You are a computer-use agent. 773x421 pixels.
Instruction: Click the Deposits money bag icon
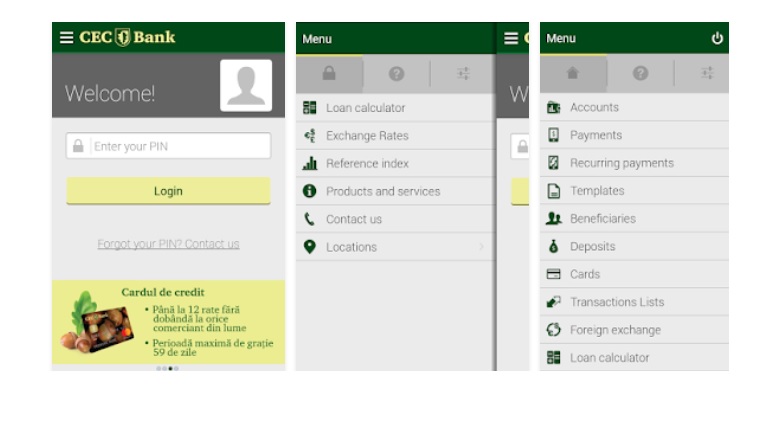pyautogui.click(x=554, y=246)
